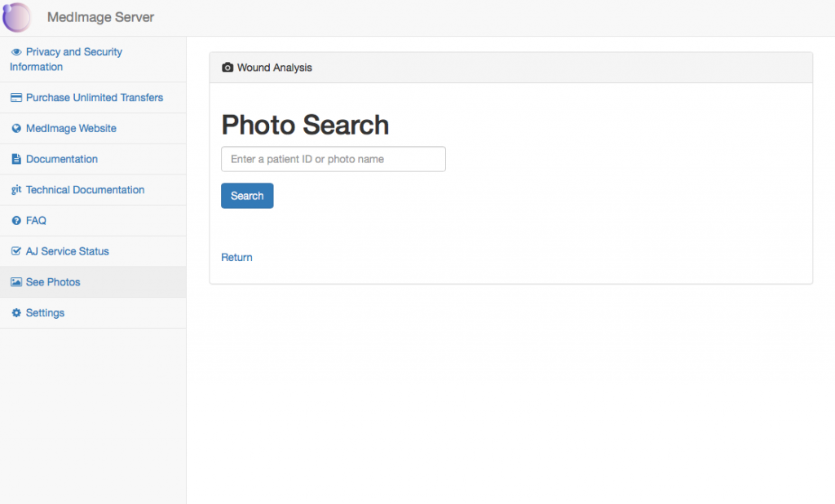Open the Wound Analysis panel header

273,68
